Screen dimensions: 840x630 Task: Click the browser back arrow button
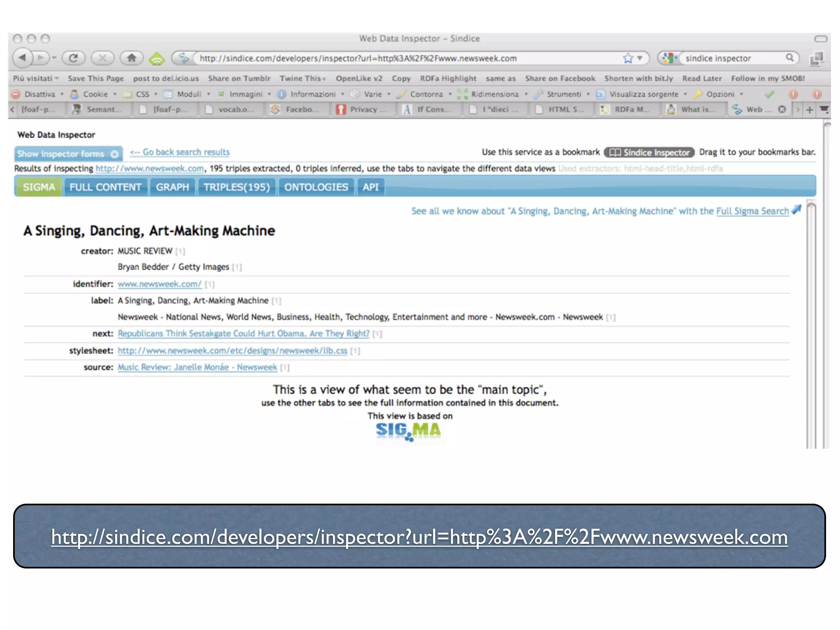[x=23, y=58]
